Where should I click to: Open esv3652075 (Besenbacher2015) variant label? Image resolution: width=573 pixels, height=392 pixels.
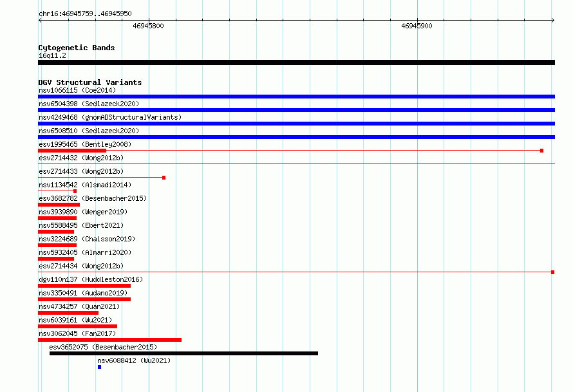[103, 347]
